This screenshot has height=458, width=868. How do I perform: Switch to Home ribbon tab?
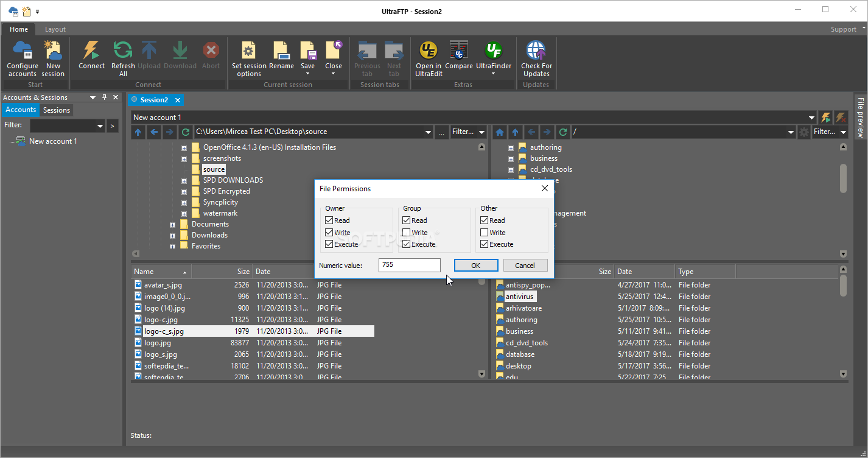point(19,29)
